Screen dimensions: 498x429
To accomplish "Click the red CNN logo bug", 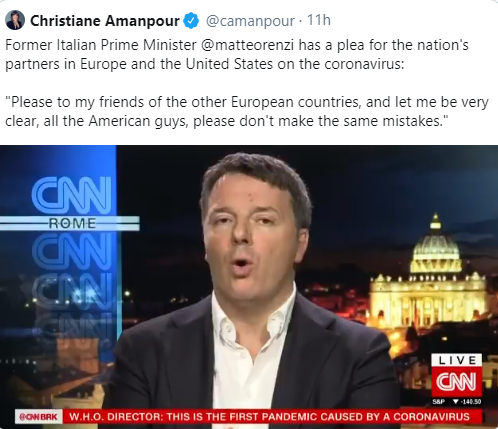I will coord(457,382).
